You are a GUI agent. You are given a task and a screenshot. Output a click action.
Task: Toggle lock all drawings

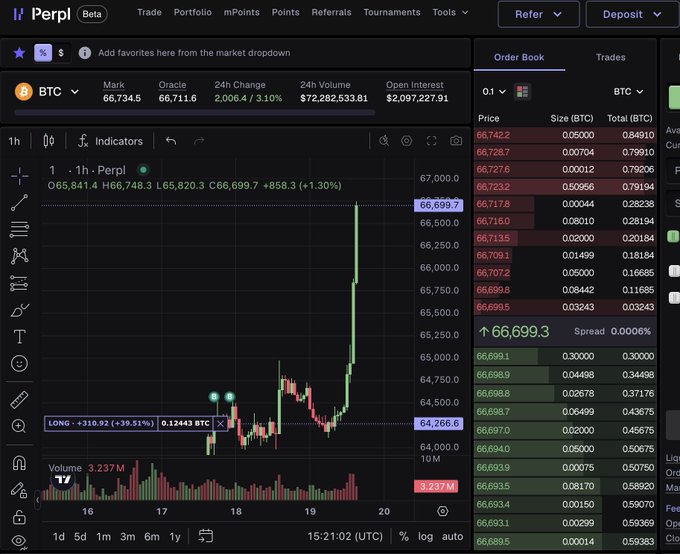click(x=20, y=517)
